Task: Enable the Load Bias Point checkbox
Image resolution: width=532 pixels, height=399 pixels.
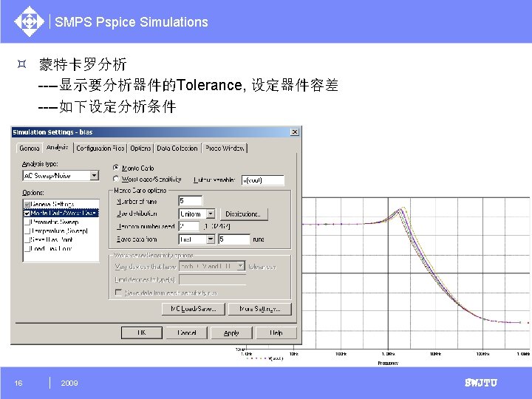Action: click(27, 248)
